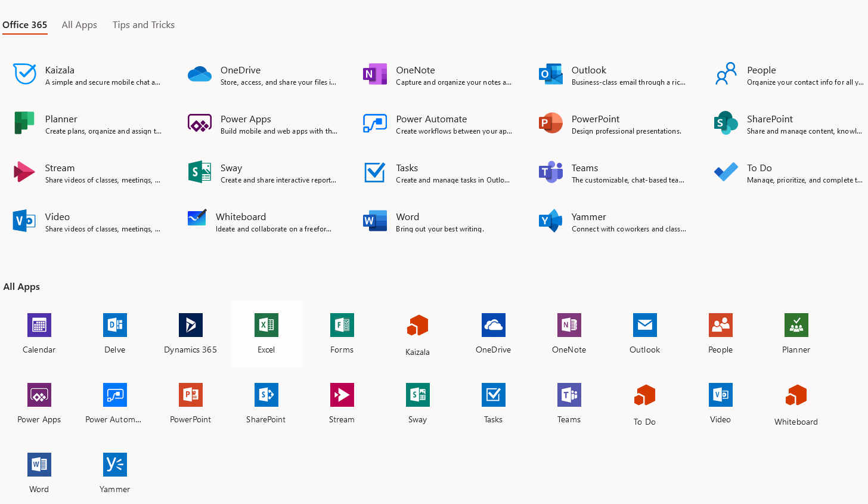Open Outlook icon in the Office 365 list
The image size is (868, 504).
[551, 74]
